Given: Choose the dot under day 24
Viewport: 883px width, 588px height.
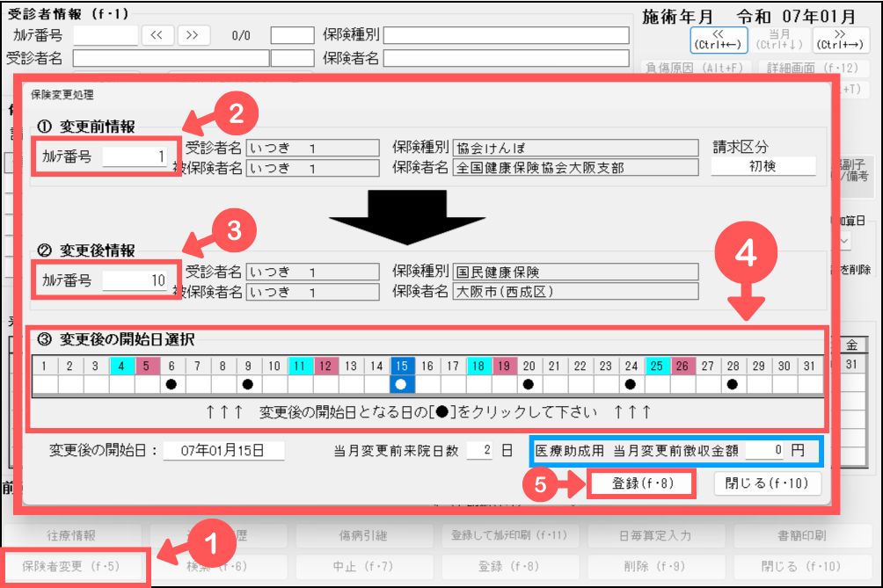Looking at the screenshot, I should click(x=631, y=384).
